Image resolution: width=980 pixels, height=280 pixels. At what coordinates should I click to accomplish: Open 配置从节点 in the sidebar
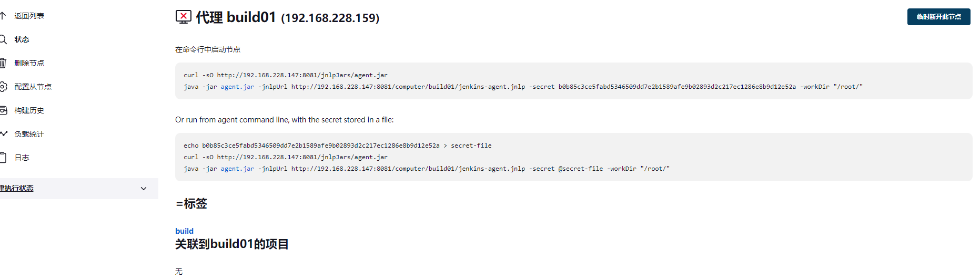click(33, 87)
